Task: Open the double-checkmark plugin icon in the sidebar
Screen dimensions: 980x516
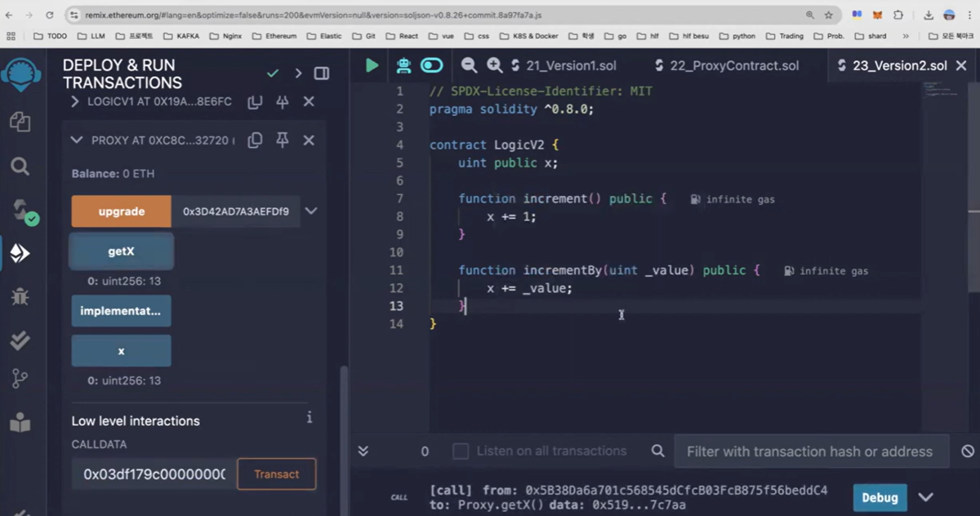Action: tap(20, 340)
